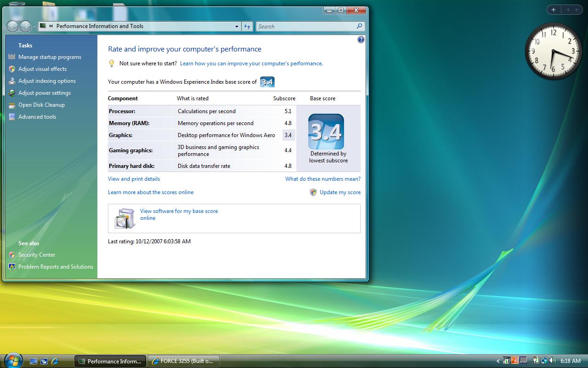This screenshot has height=368, width=588.
Task: Switch to Performance Information taskbar button
Action: [x=110, y=361]
